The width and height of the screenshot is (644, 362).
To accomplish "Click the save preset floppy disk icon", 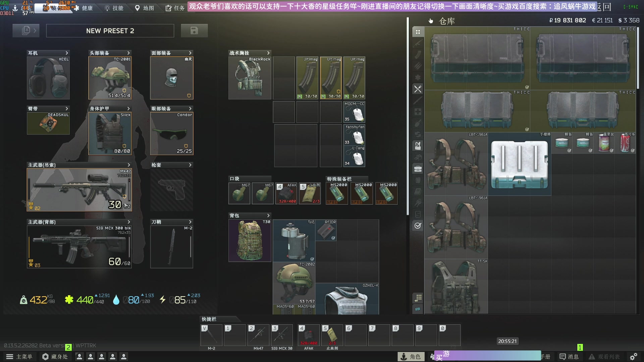I will (194, 31).
